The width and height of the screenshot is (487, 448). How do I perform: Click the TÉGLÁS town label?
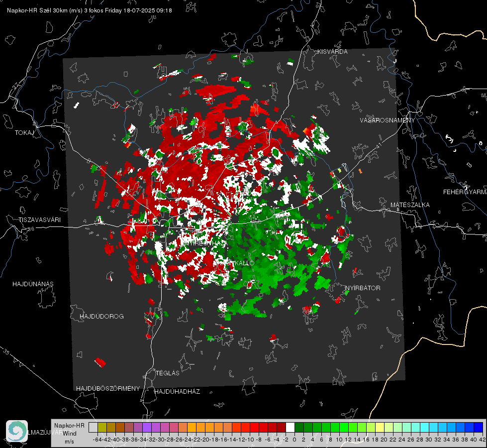pyautogui.click(x=168, y=373)
